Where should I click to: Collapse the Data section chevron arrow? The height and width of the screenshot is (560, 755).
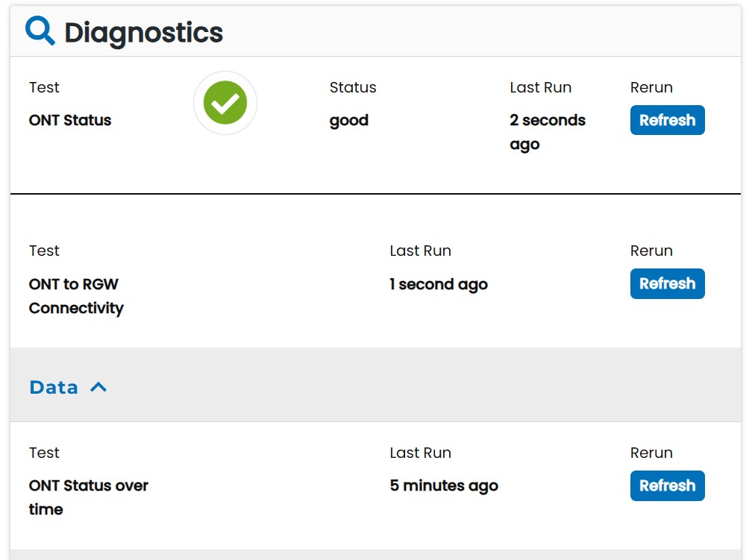coord(98,387)
